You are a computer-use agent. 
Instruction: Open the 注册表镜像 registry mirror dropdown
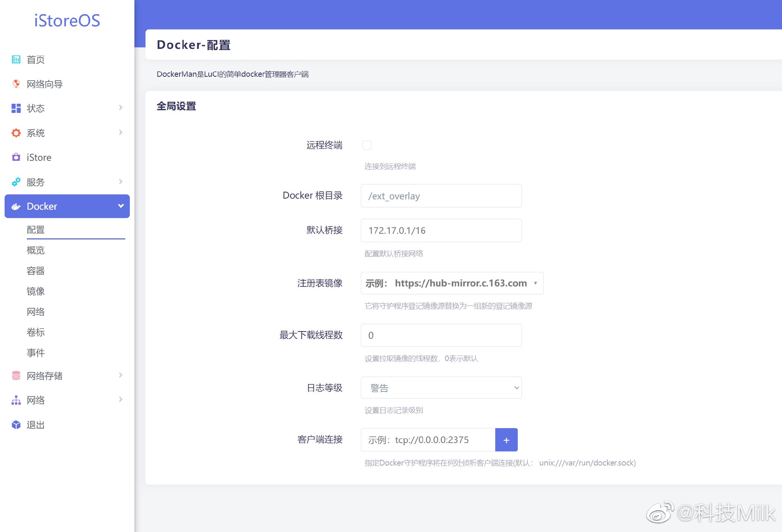[452, 283]
